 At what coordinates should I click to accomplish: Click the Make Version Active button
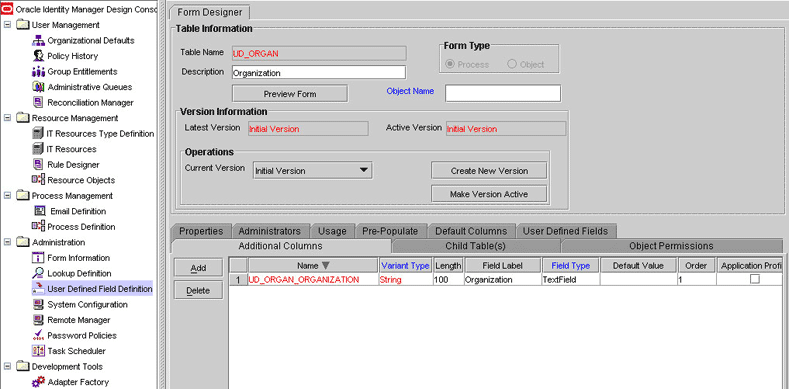pyautogui.click(x=489, y=194)
